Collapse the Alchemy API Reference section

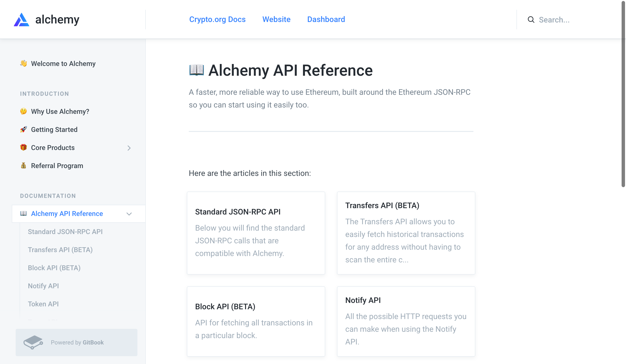(x=129, y=214)
